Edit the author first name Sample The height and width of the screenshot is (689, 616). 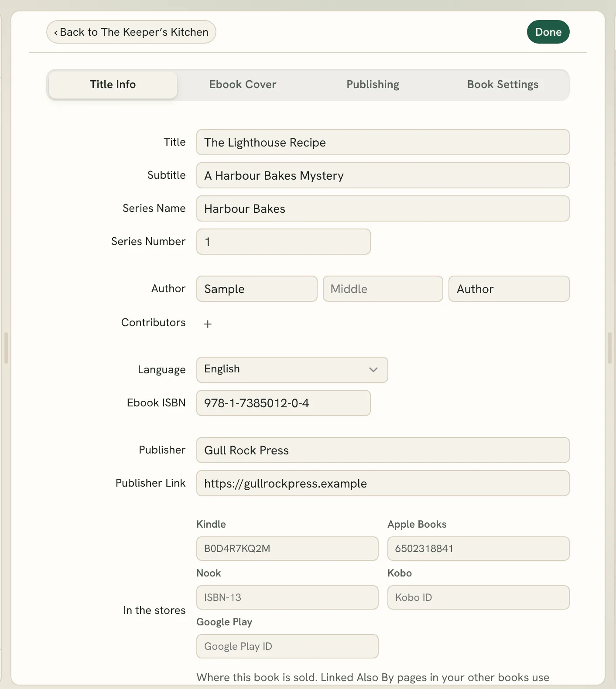click(x=257, y=289)
